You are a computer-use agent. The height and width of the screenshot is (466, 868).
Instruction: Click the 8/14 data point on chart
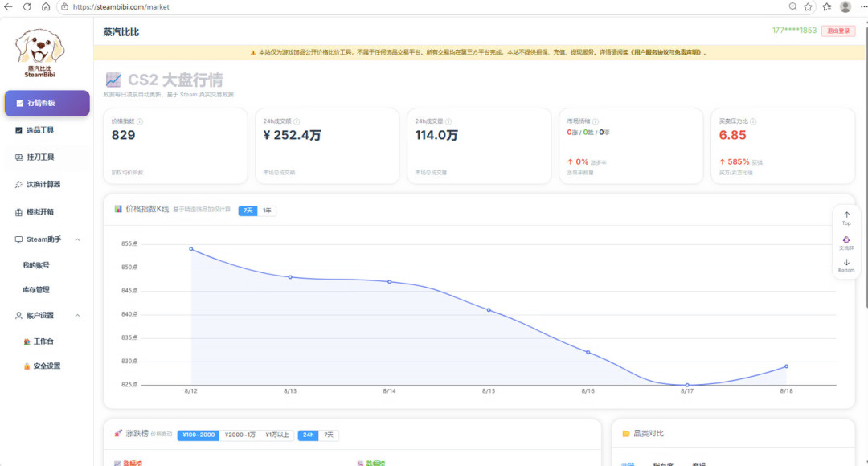pos(390,282)
